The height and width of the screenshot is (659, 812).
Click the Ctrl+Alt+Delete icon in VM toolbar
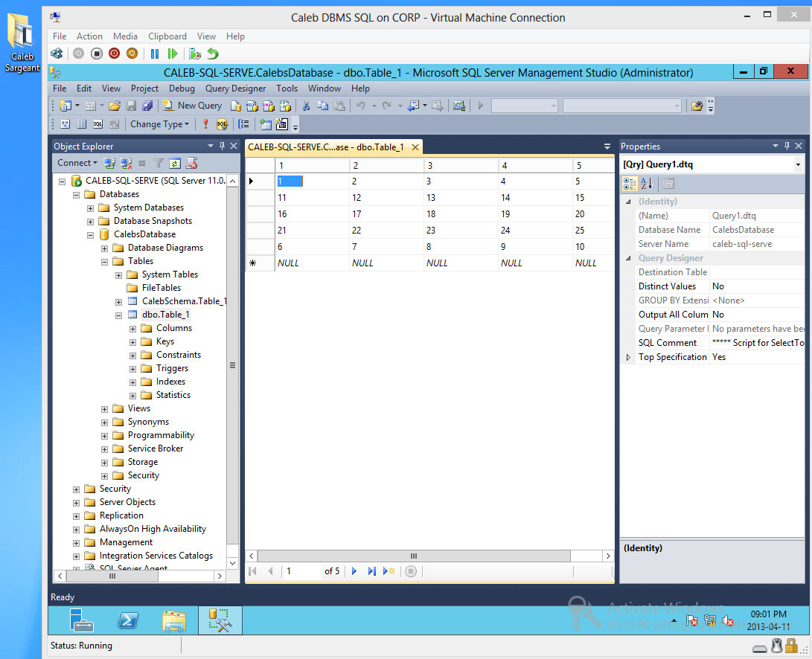tap(57, 54)
